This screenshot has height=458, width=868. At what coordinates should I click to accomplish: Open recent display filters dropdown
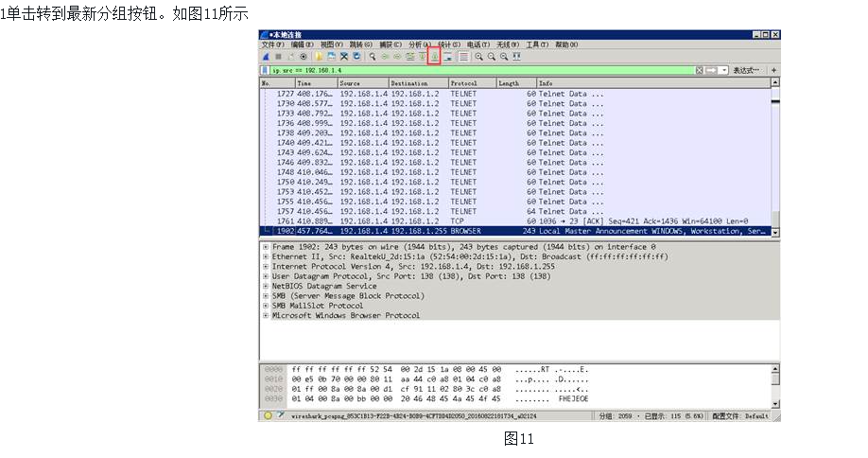[723, 70]
